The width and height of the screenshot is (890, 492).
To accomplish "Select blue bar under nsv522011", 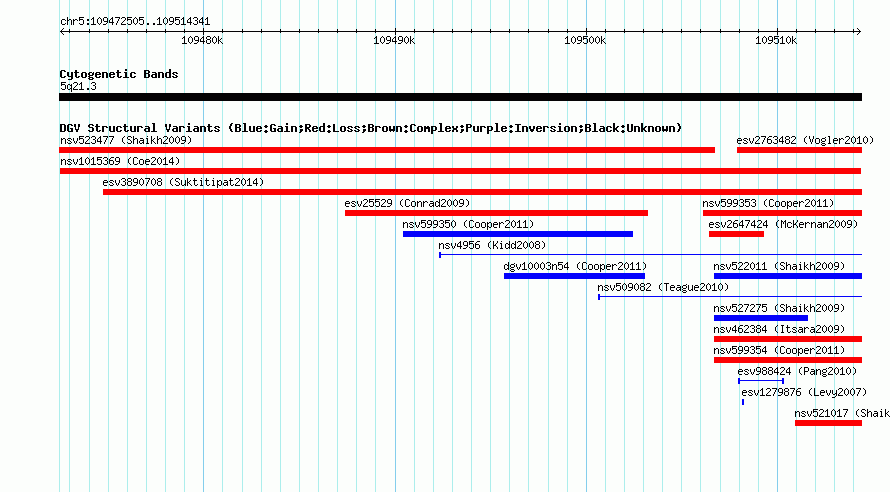I will tap(788, 276).
